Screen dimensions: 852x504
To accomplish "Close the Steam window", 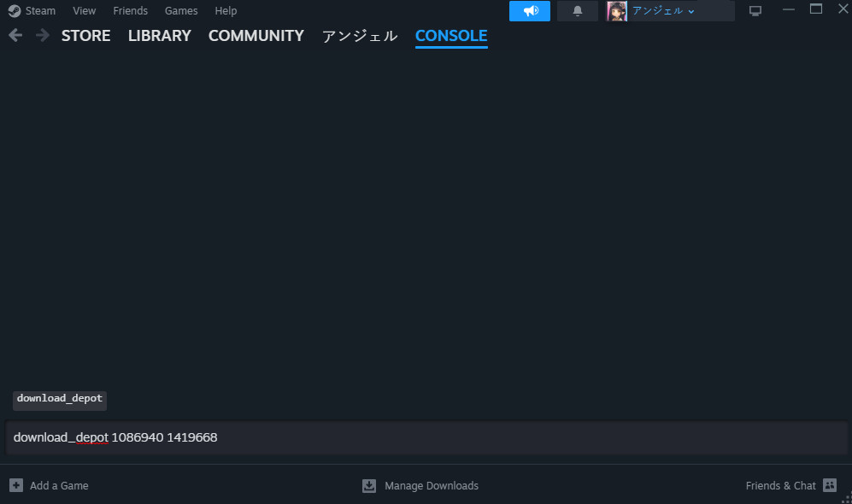I will tap(843, 9).
